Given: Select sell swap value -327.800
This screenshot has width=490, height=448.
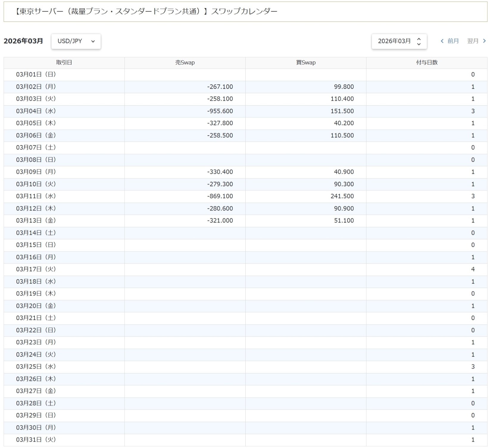Looking at the screenshot, I should [x=220, y=123].
